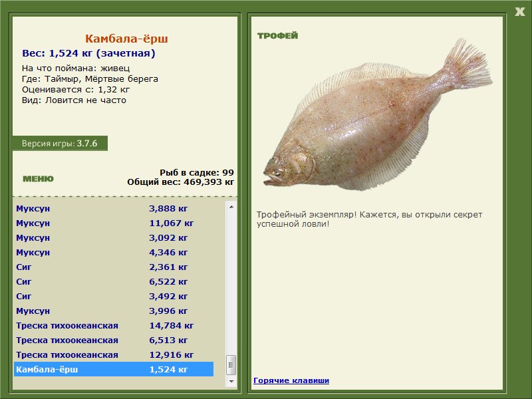532x399 pixels.
Task: Click the Рыб в садке: 99 counter
Action: 197,172
